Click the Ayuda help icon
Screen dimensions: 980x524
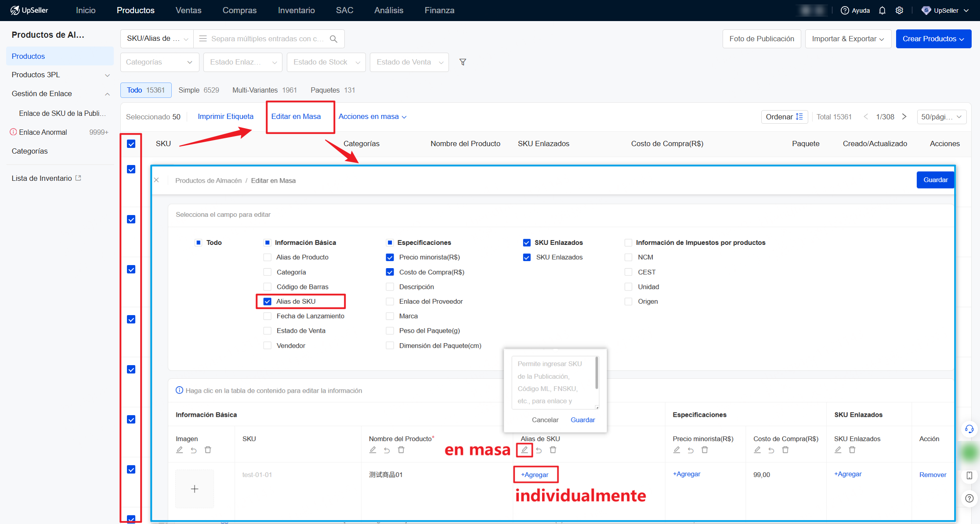tap(844, 10)
